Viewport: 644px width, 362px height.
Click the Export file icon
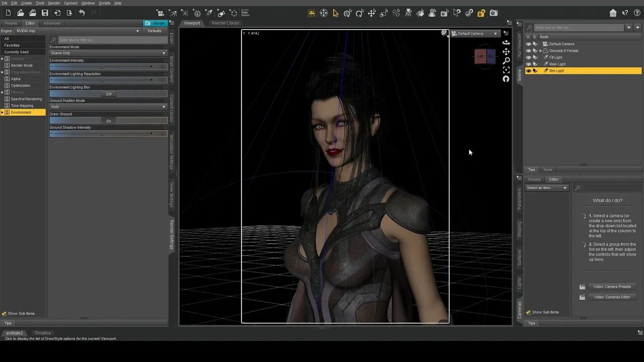[69, 13]
